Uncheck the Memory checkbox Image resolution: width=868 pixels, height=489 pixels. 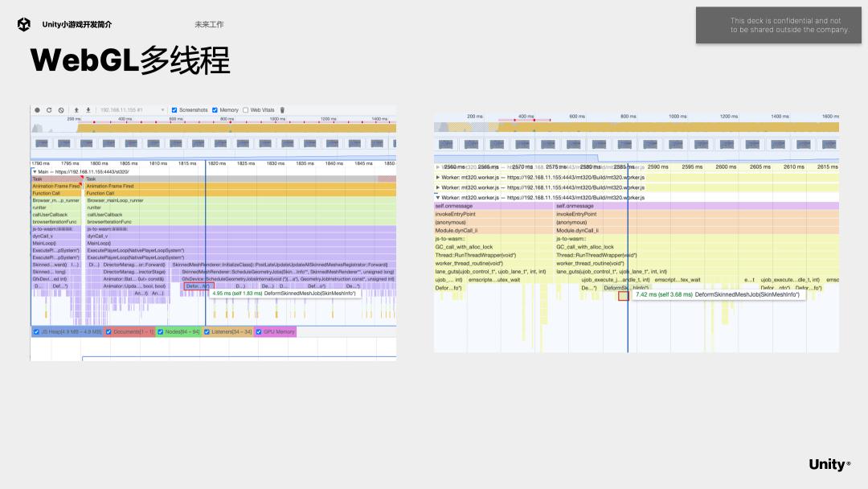pos(215,109)
